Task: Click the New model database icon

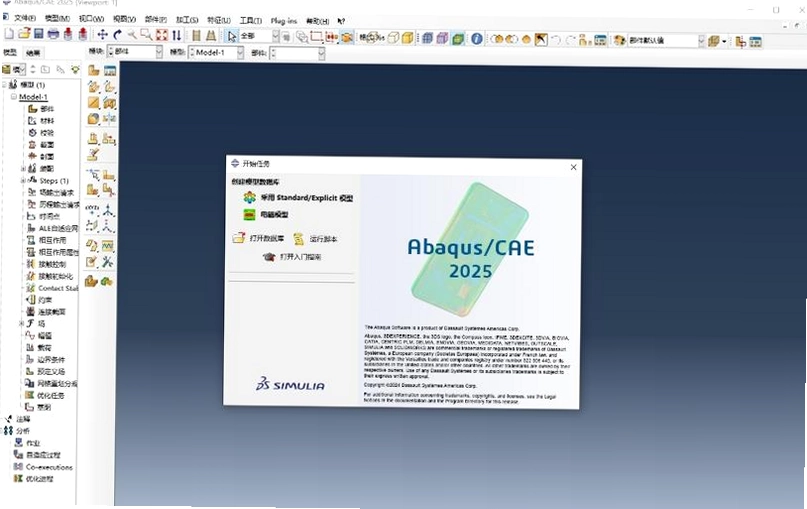Action: coord(9,34)
